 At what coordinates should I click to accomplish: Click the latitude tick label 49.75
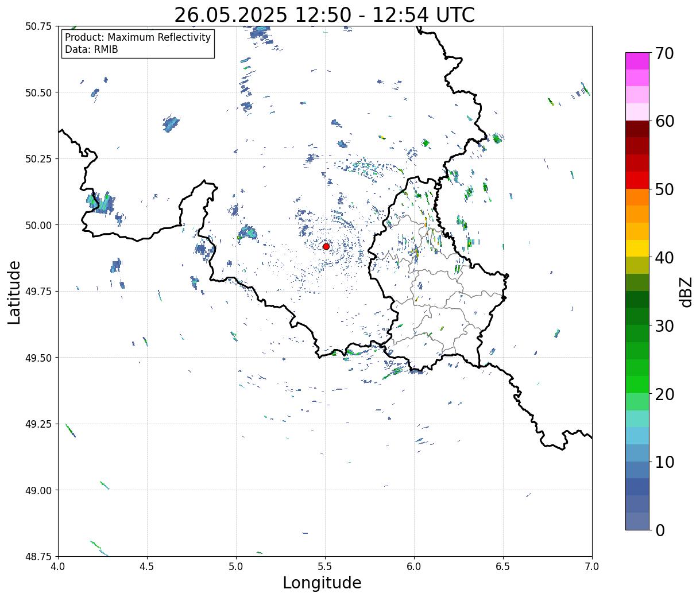(x=38, y=292)
